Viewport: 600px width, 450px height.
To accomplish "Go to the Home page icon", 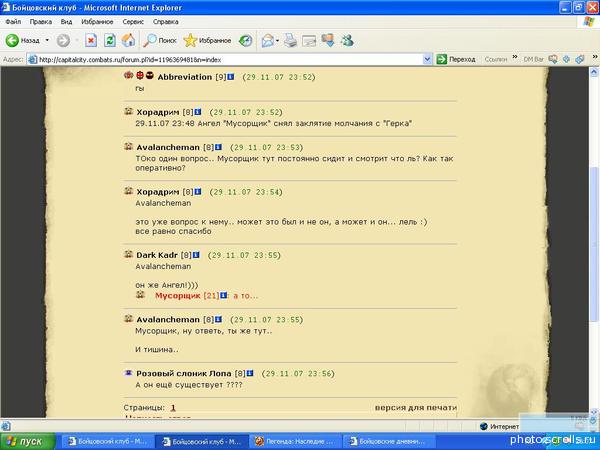I will [129, 41].
